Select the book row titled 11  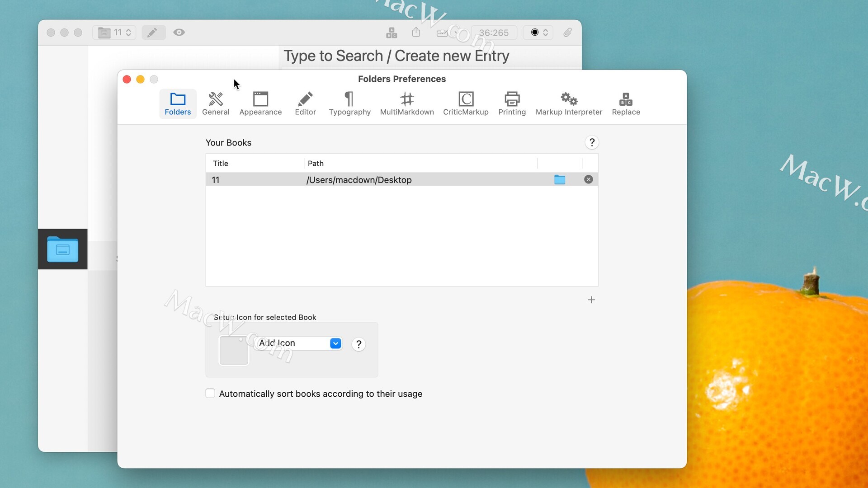point(402,179)
